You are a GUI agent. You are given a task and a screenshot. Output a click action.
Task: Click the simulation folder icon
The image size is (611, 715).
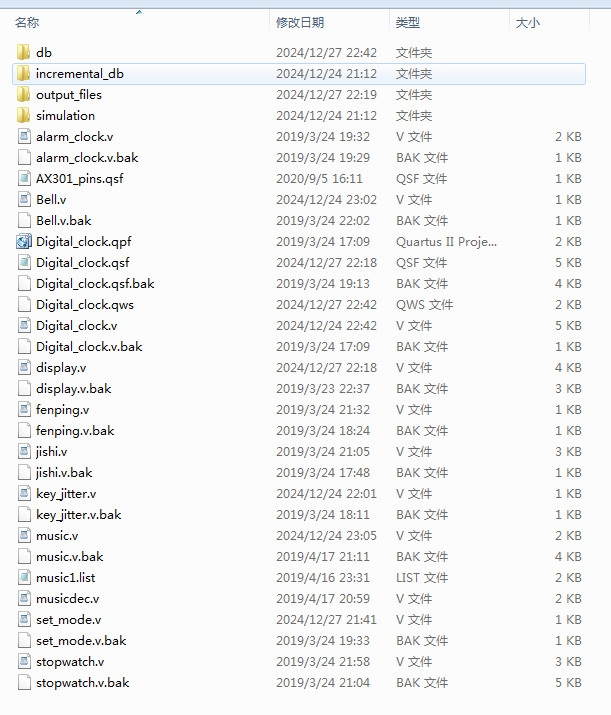24,115
